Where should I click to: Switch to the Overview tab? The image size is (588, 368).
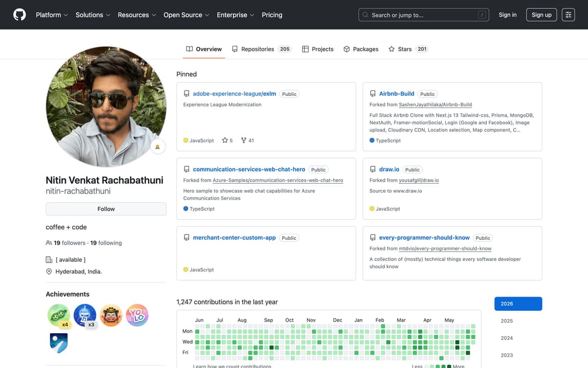pos(204,49)
